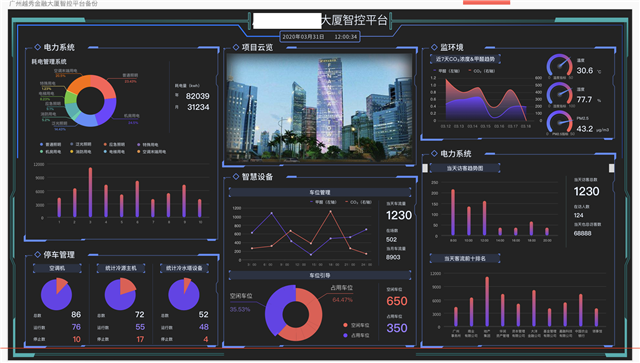
Task: Toggle the blue 普通照明 legend item
Action: click(51, 145)
